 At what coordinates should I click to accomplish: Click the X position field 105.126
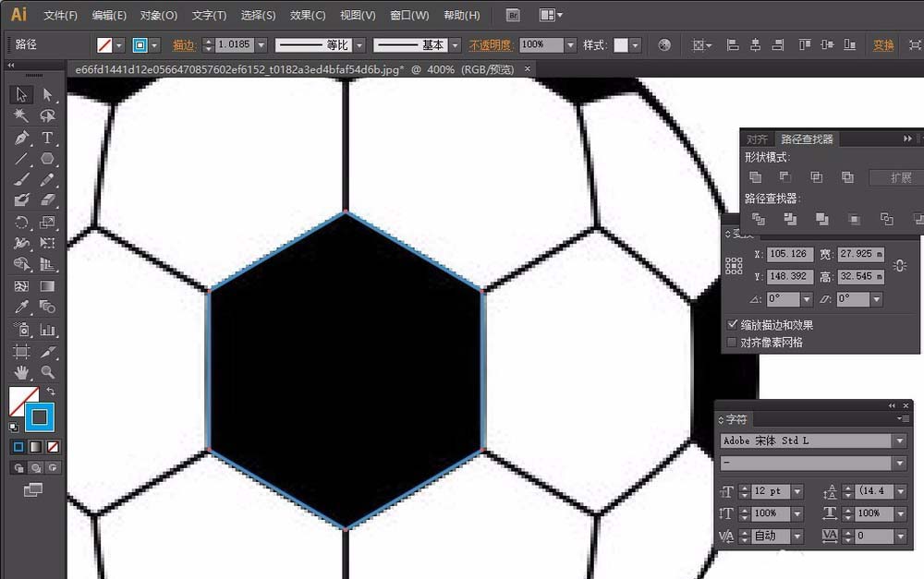click(x=789, y=254)
